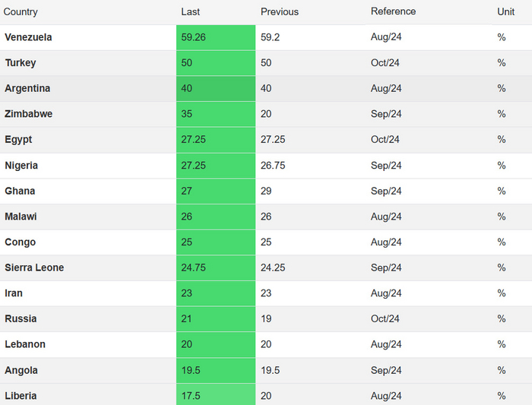The height and width of the screenshot is (405, 532).
Task: Sort table by the Last column header
Action: [x=191, y=12]
